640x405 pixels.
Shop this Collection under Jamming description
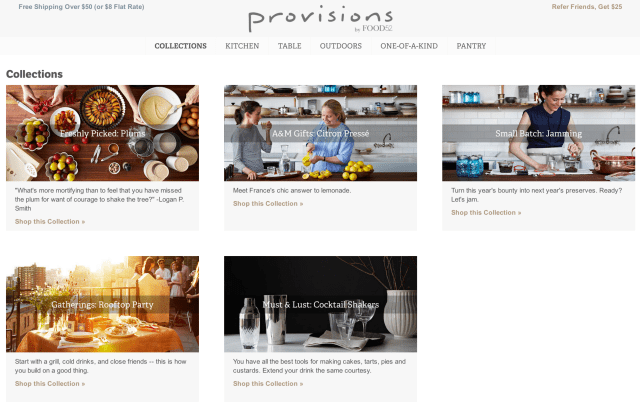pyautogui.click(x=486, y=213)
